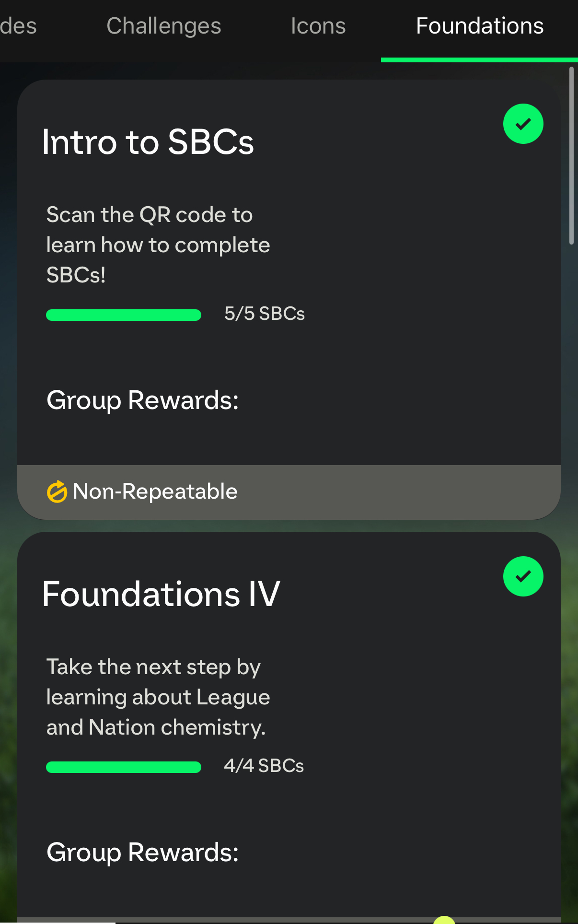Open the Intro to SBCs group title
The height and width of the screenshot is (924, 578).
[x=148, y=142]
